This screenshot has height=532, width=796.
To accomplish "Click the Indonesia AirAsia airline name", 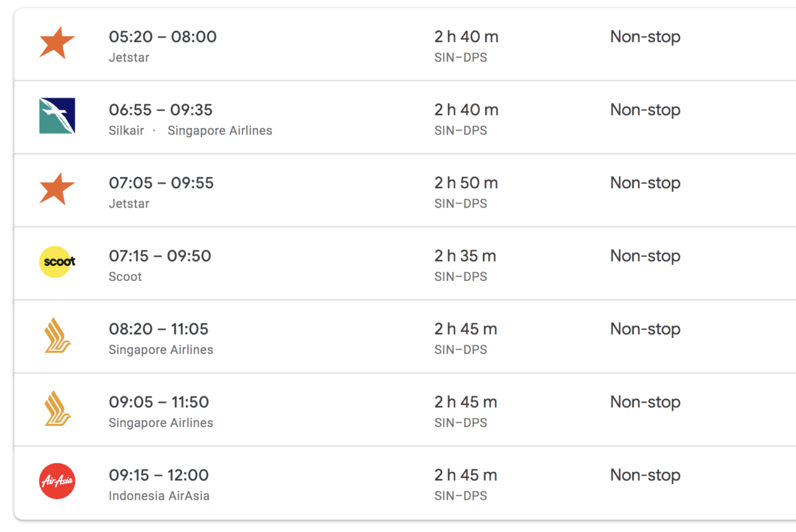I will point(159,496).
